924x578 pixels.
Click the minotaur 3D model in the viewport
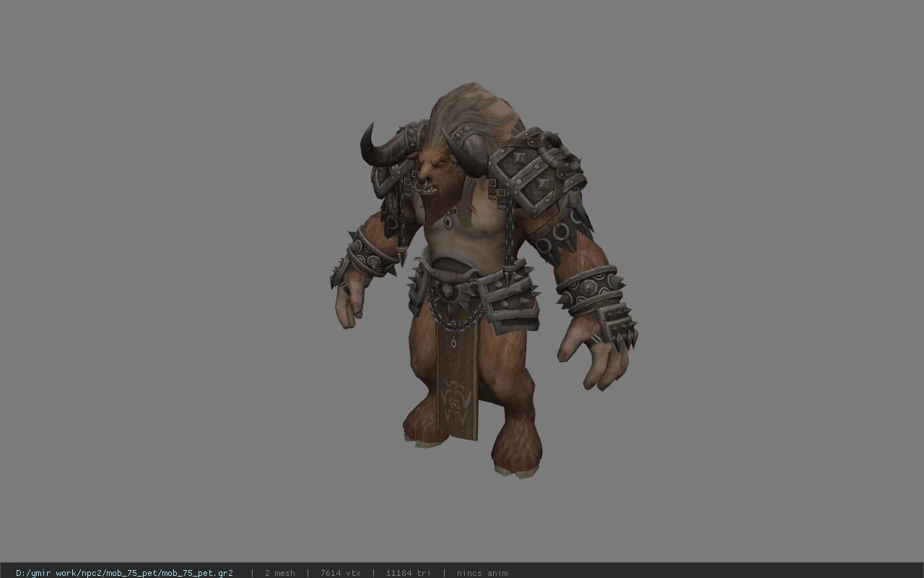(484, 280)
